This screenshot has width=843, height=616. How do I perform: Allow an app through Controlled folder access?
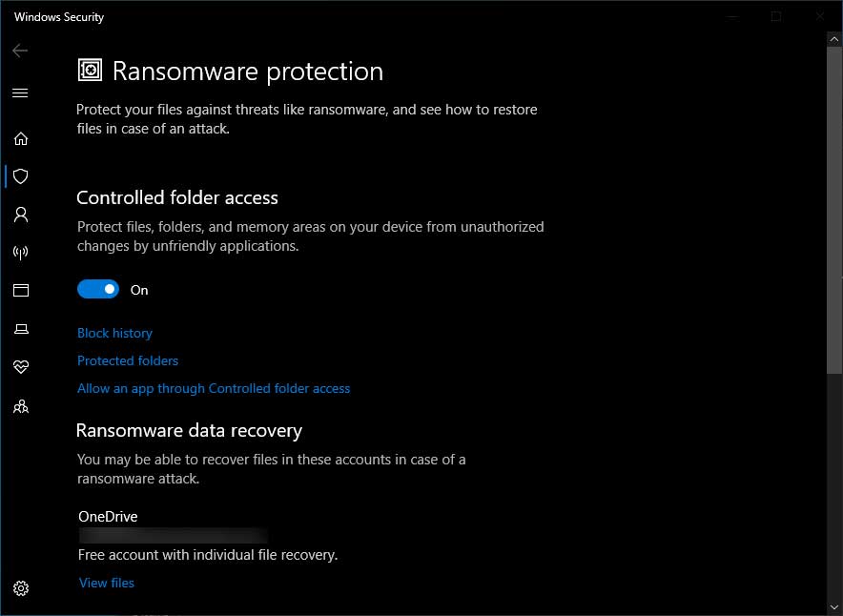pyautogui.click(x=214, y=388)
